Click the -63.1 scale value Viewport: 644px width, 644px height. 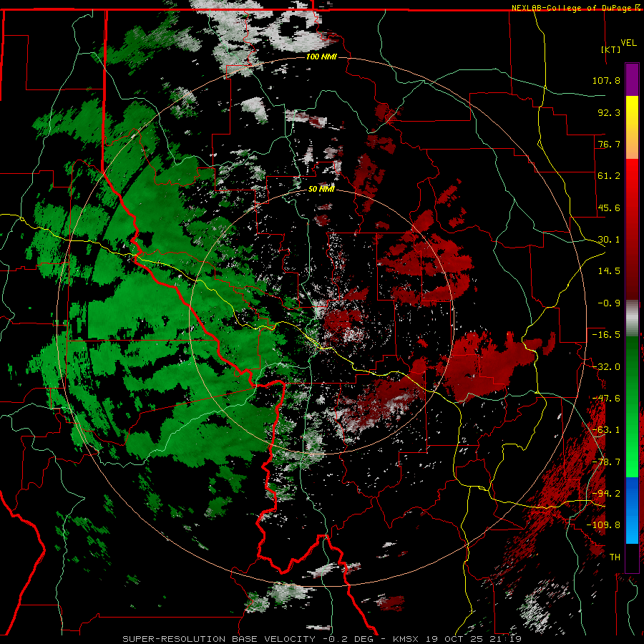coord(606,430)
